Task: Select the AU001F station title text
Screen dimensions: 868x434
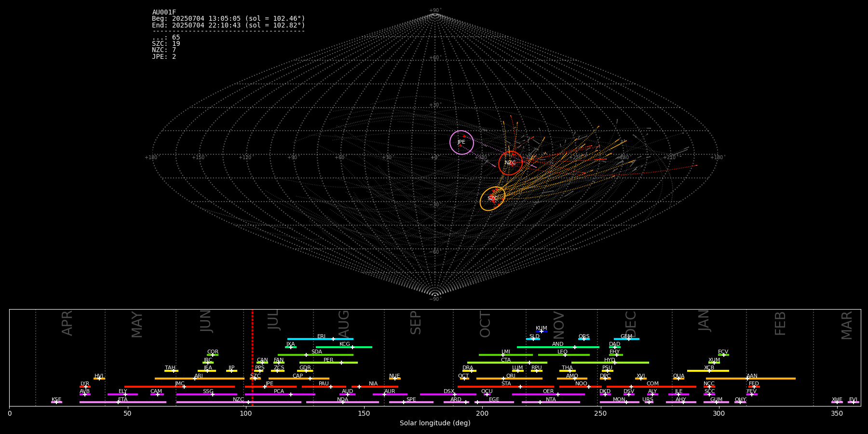Action: click(164, 13)
